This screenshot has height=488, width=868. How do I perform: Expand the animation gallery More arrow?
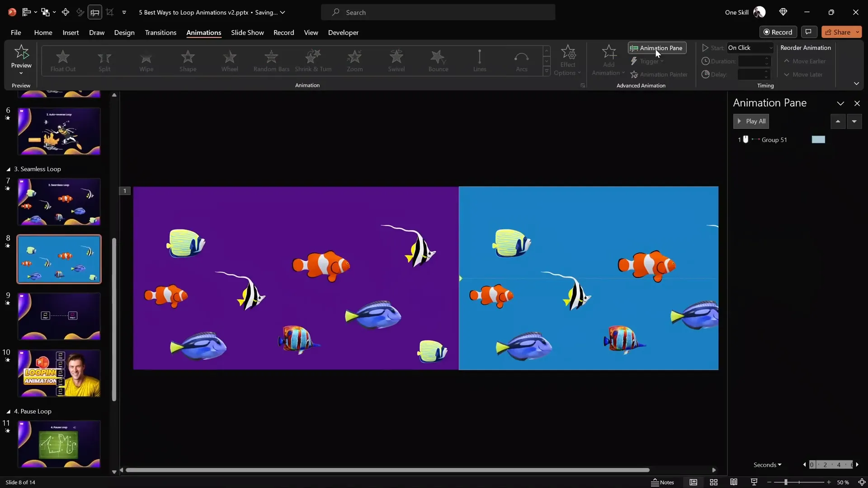click(x=547, y=71)
